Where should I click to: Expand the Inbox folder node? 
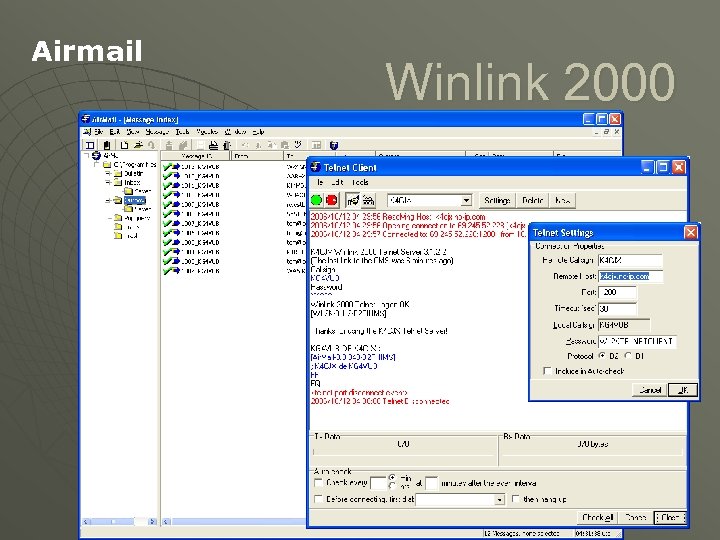[x=108, y=182]
